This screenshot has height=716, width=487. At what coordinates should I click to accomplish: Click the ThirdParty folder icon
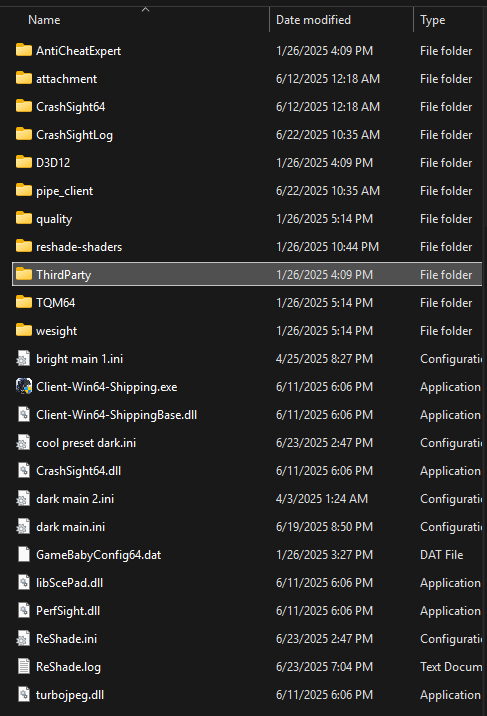(24, 274)
